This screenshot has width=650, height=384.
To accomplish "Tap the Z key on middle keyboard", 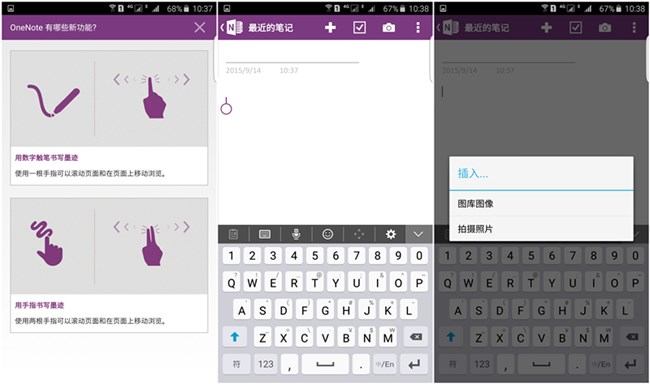I will click(x=263, y=337).
